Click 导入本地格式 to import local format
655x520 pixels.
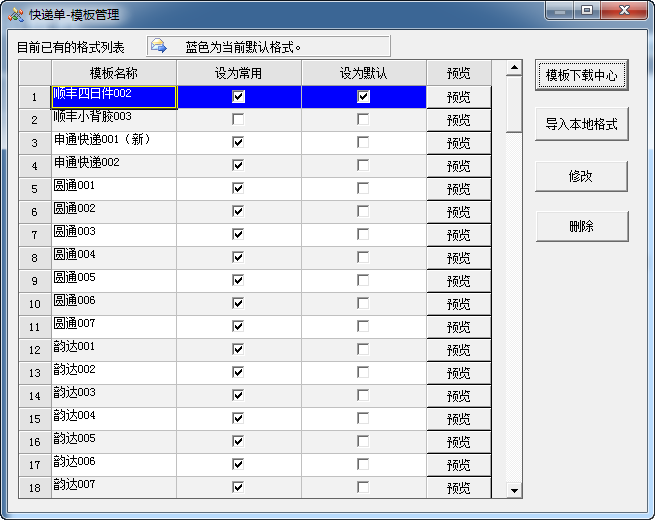581,124
